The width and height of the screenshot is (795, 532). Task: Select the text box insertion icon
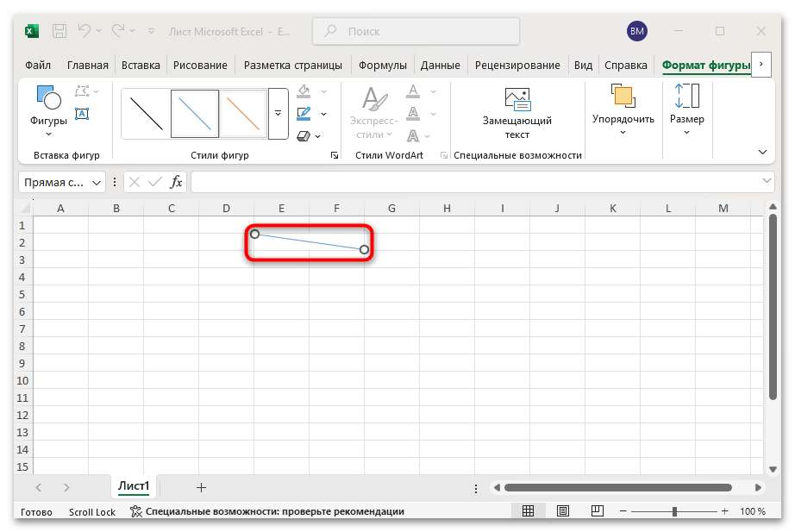(82, 115)
